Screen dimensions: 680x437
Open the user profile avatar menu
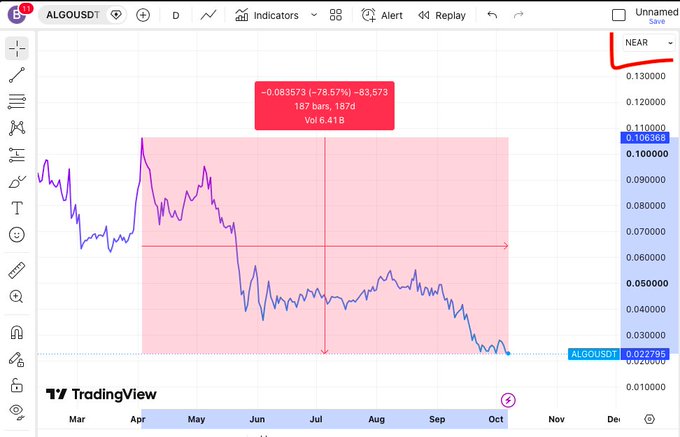click(16, 15)
